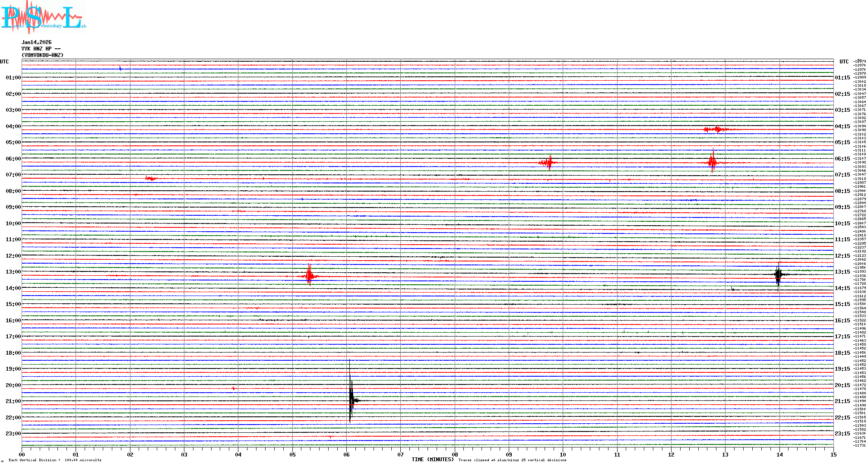Click the 12:00 hour label on left axis
Viewport: 868px width, 466px height.
13,256
